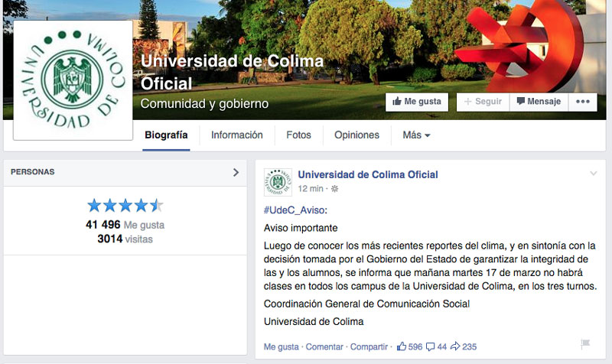Click the page title on cover photo
The width and height of the screenshot is (612, 364).
click(x=233, y=72)
